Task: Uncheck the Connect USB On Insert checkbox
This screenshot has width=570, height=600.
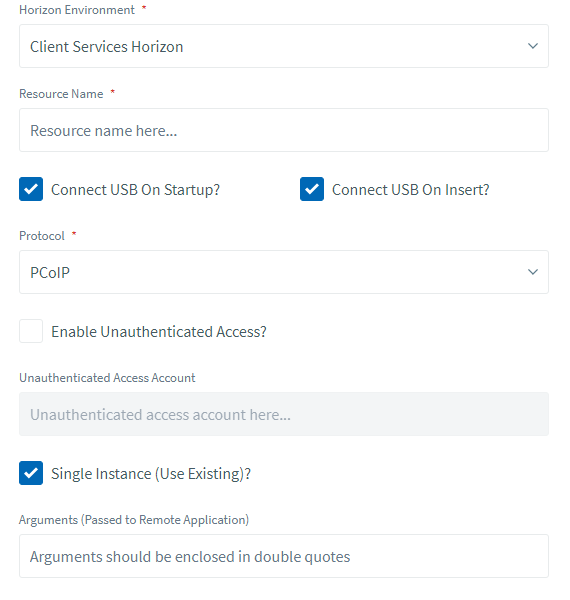Action: click(x=312, y=189)
